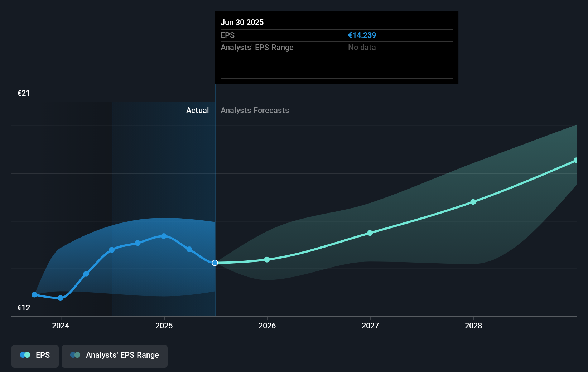This screenshot has height=372, width=588.
Task: Click the 2026 x-axis label
Action: coord(267,325)
